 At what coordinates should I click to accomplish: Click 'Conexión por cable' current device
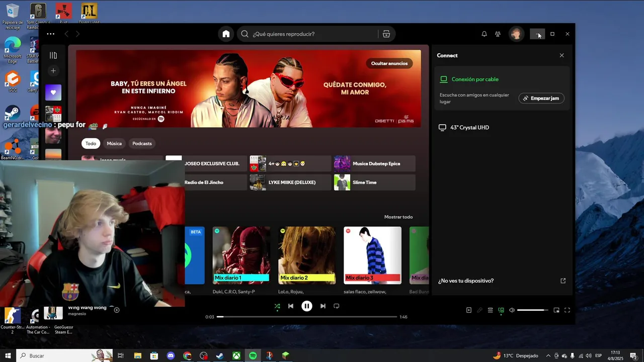[475, 79]
